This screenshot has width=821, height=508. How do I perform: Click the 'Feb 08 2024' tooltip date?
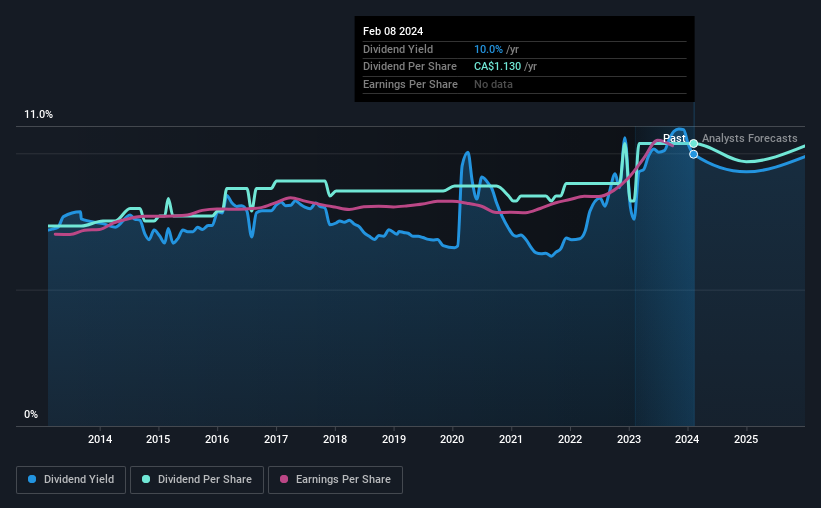393,31
